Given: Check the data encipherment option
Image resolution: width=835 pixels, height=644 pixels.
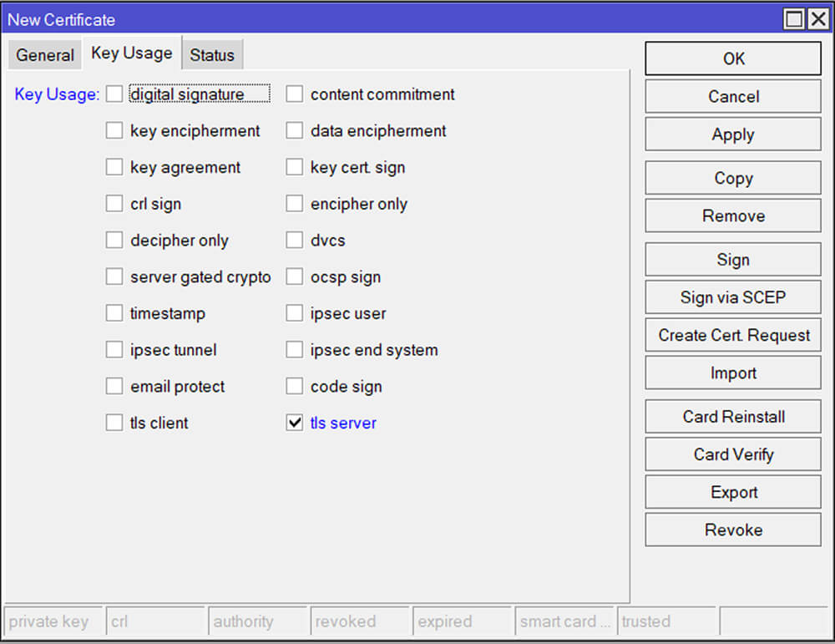Looking at the screenshot, I should click(295, 130).
